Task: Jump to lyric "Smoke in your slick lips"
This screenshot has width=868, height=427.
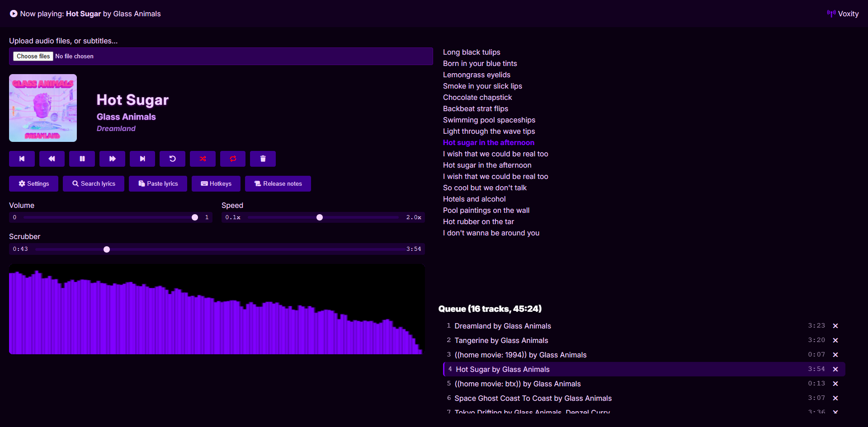Action: coord(482,86)
